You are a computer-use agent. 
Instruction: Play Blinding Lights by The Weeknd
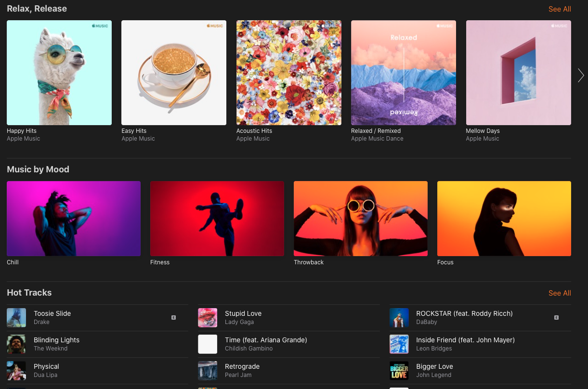coord(56,339)
